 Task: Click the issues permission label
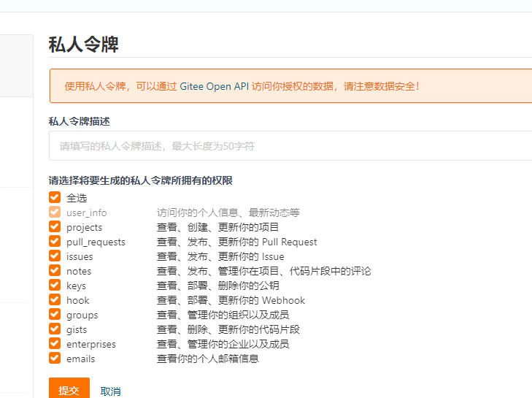click(80, 257)
